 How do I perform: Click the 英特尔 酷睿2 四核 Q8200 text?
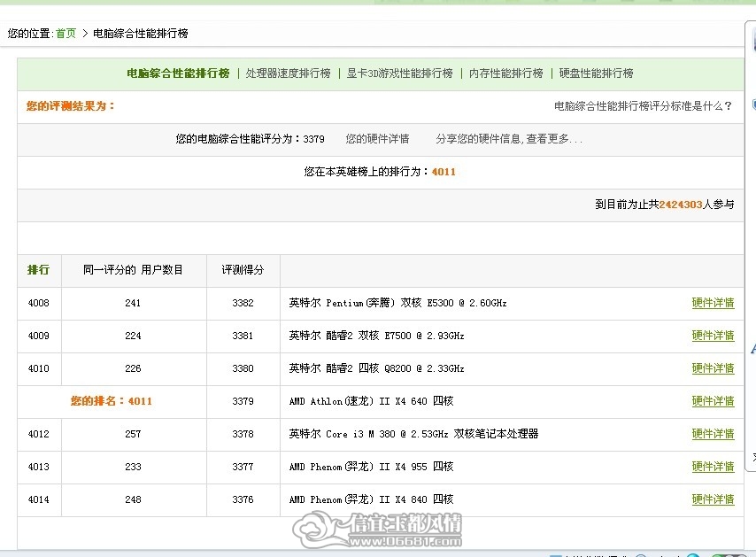(x=376, y=368)
